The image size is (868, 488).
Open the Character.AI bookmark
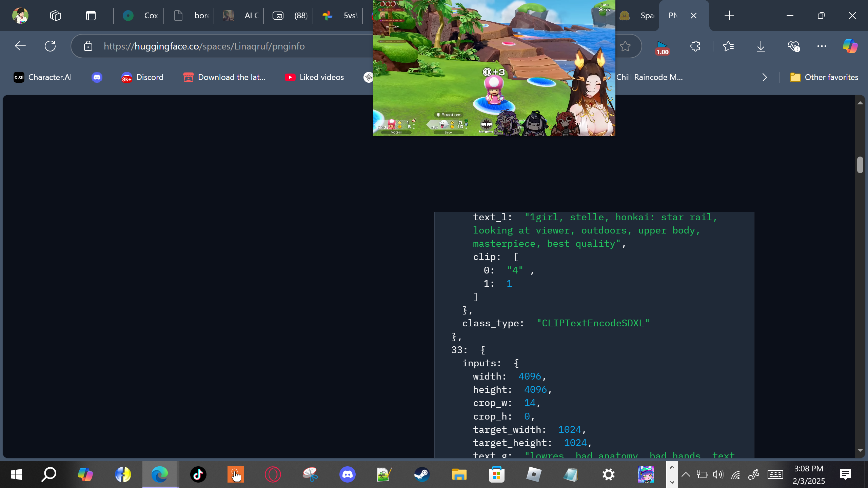[43, 77]
